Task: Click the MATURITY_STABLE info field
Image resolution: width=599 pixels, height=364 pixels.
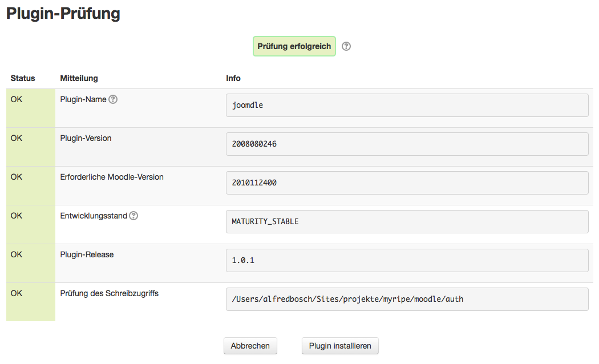Action: point(407,221)
